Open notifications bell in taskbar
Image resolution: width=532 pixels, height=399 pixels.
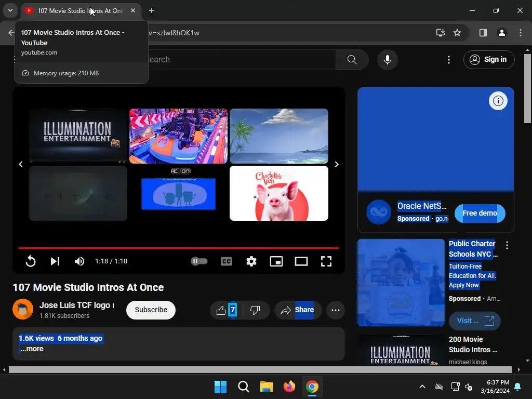pos(518,387)
